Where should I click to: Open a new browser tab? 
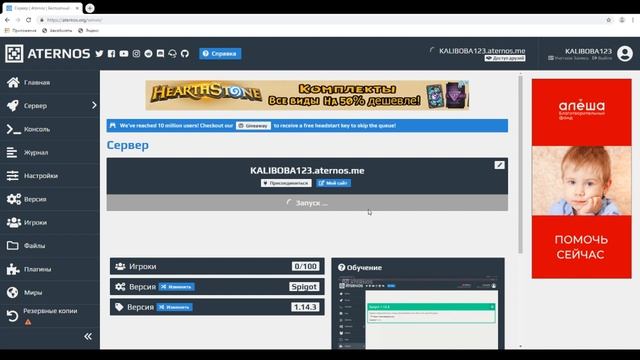[90, 8]
